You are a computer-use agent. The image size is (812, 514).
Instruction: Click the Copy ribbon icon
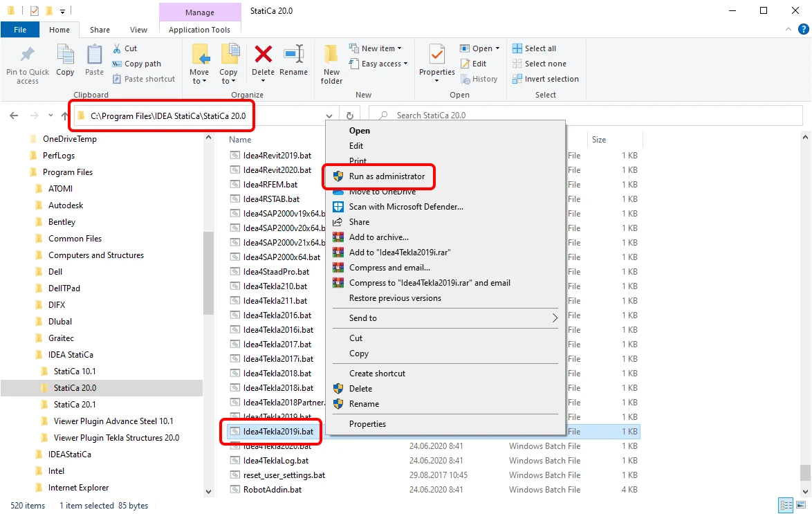[x=65, y=55]
